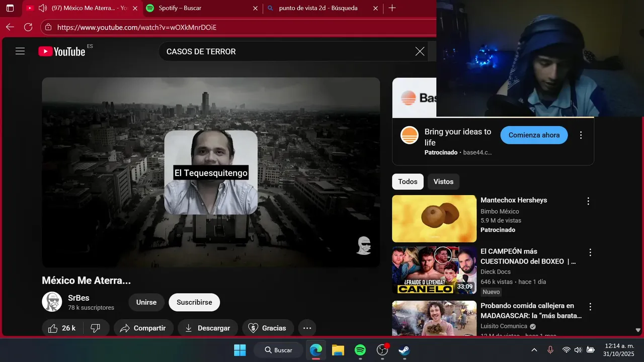This screenshot has width=644, height=362.
Task: Open Probando comida callejera title
Action: point(531,311)
